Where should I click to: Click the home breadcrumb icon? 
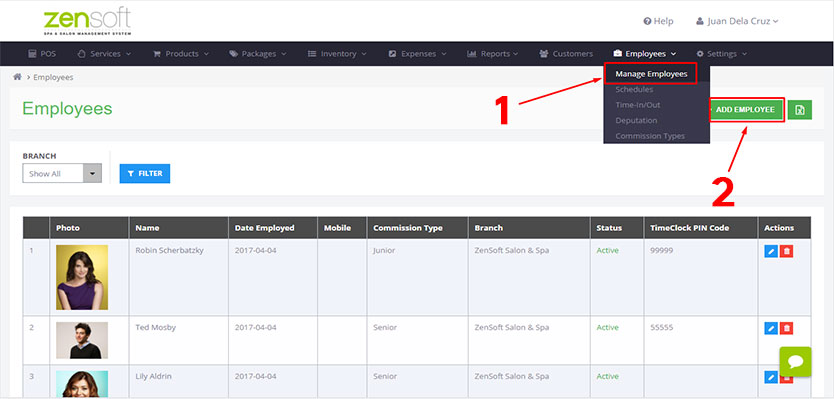click(x=17, y=77)
